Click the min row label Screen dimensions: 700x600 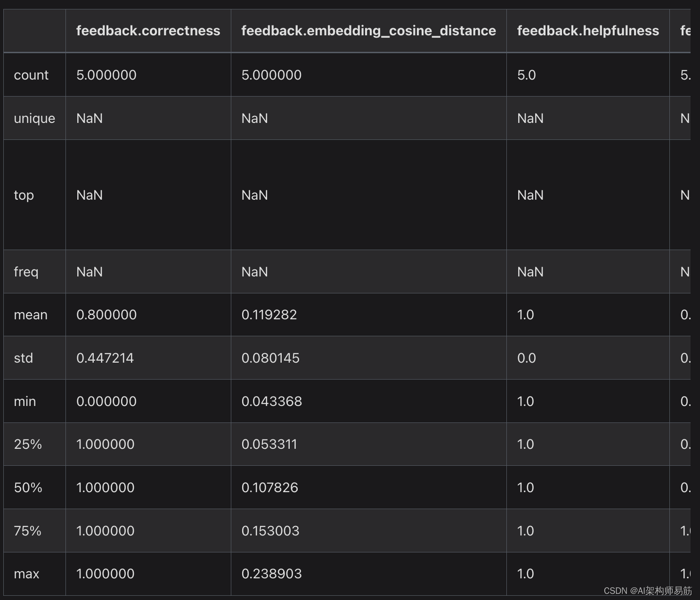pos(24,401)
